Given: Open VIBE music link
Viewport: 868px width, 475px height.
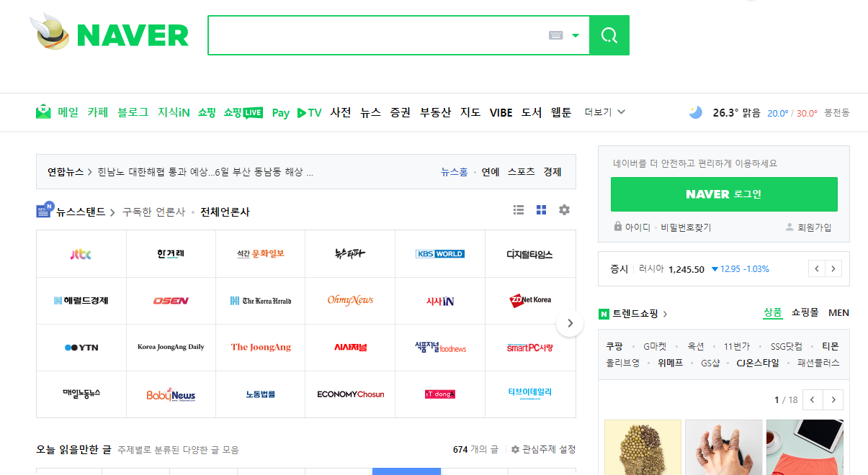Looking at the screenshot, I should (x=501, y=112).
